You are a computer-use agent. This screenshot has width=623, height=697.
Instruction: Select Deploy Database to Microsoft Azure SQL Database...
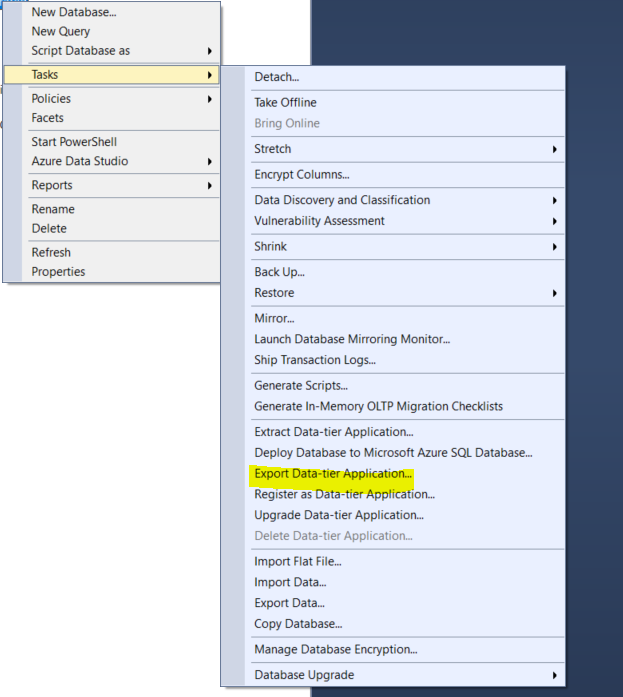coord(393,453)
